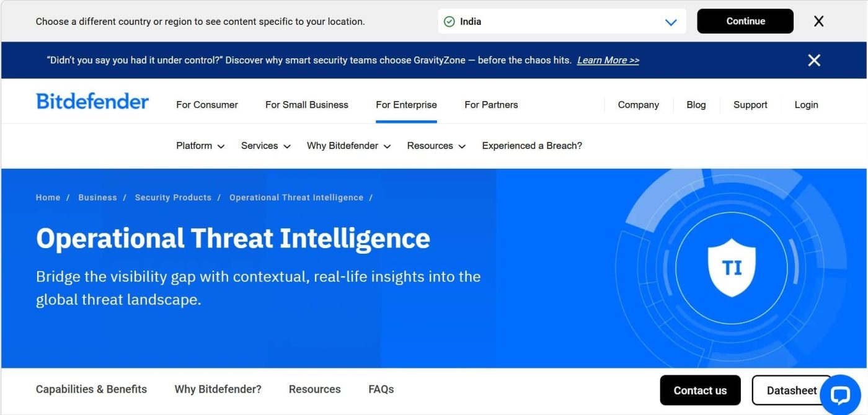Follow the Learn More link

(x=607, y=60)
